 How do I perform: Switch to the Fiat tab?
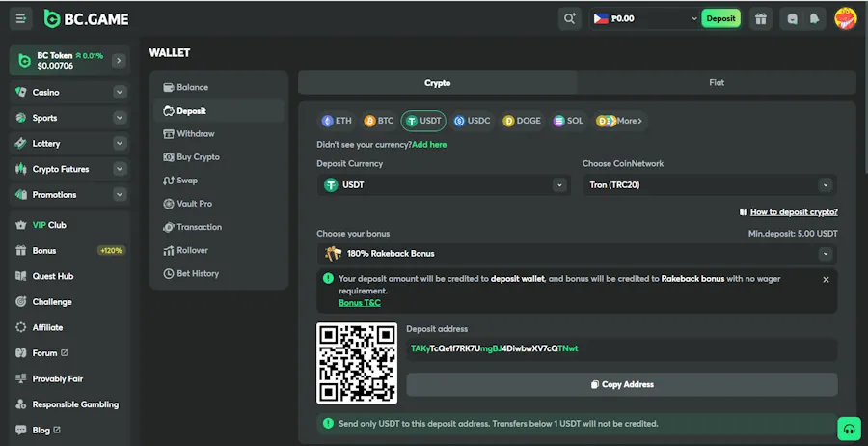[717, 83]
